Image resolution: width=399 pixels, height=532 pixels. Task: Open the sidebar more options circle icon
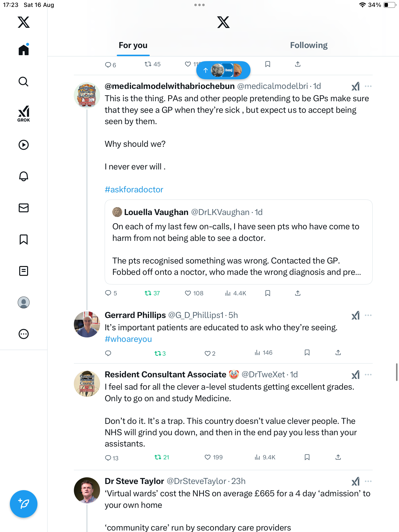coord(24,334)
